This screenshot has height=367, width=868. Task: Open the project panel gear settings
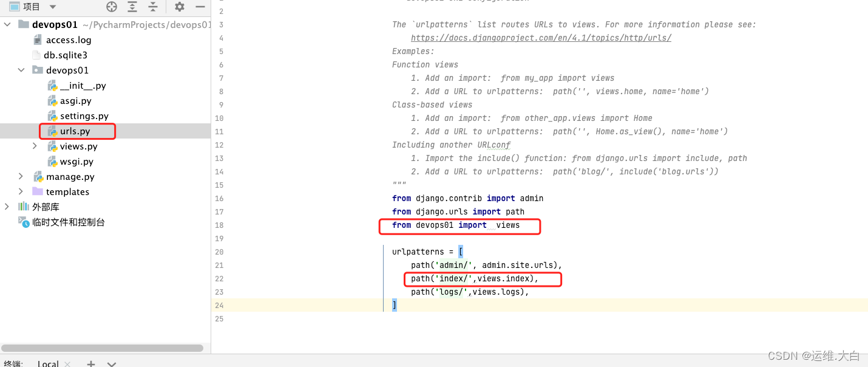[180, 7]
